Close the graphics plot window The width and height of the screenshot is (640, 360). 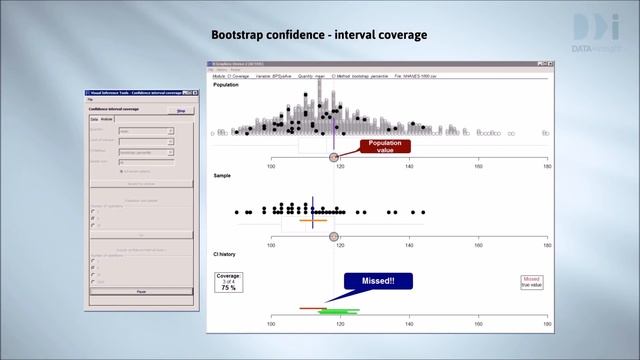[550, 64]
